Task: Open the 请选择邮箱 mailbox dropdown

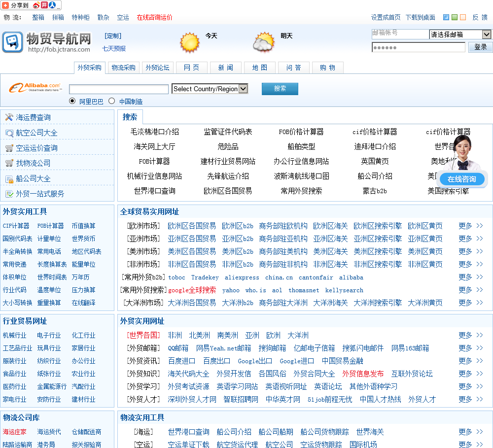Action: click(460, 34)
